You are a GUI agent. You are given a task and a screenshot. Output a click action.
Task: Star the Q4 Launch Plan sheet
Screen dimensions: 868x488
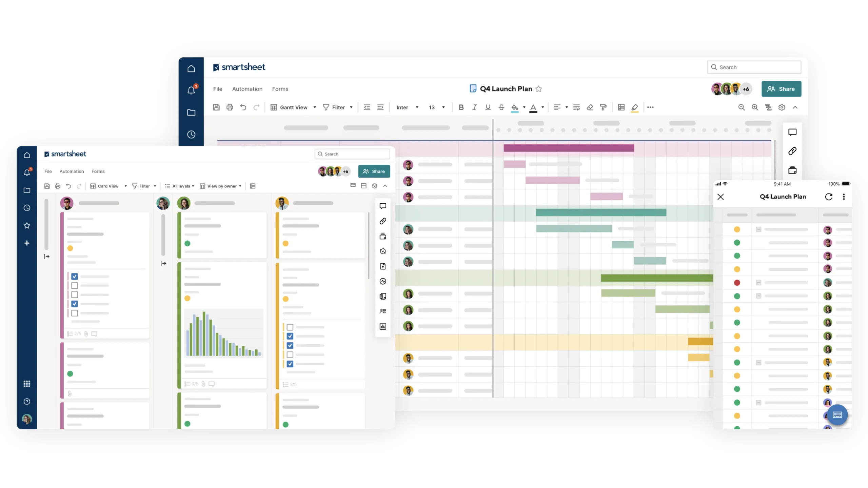point(538,89)
